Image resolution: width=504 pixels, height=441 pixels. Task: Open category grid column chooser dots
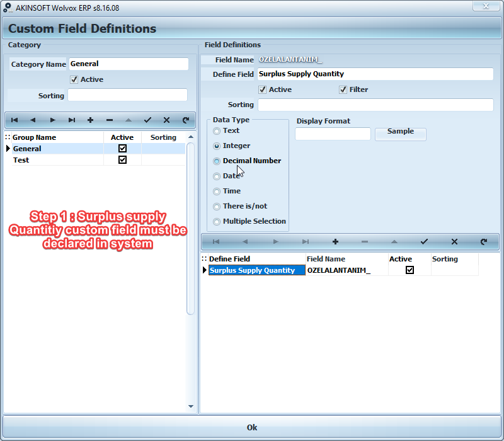(x=8, y=137)
